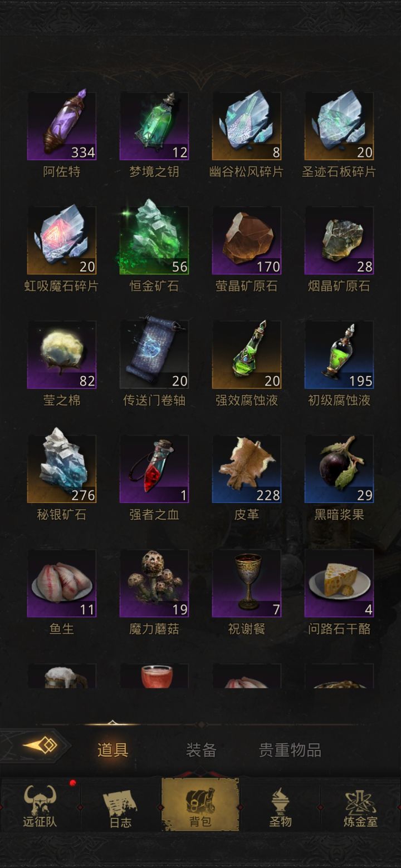Select the 魔力蘑菇 mushroom item
401x868 pixels.
[x=154, y=584]
